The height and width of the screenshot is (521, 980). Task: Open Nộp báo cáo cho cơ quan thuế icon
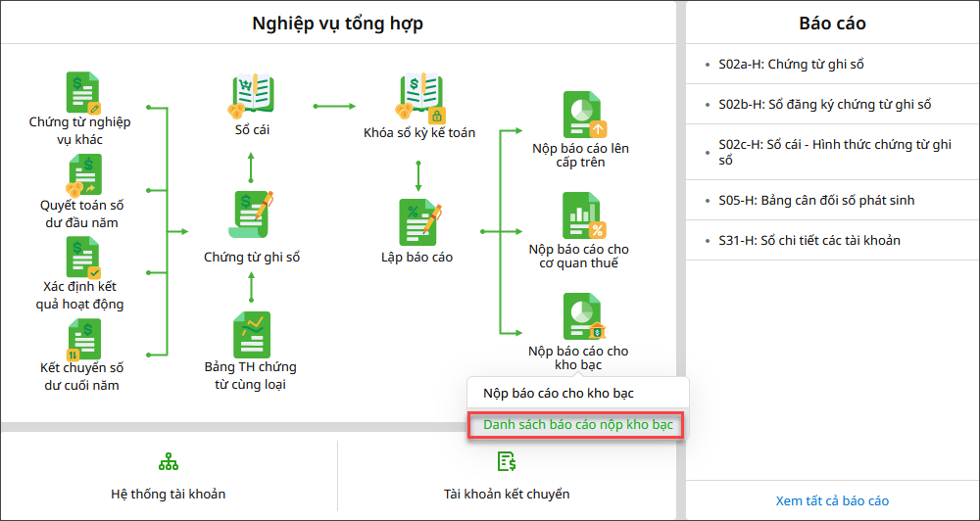(x=584, y=215)
